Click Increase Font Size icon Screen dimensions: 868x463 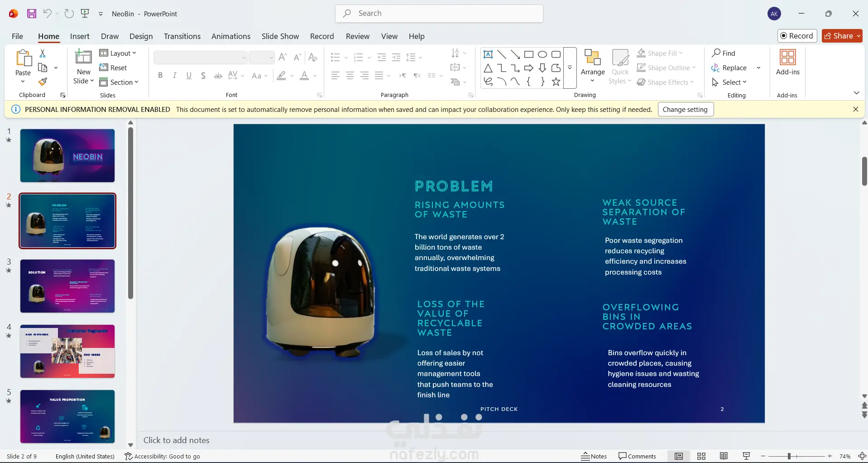coord(283,57)
